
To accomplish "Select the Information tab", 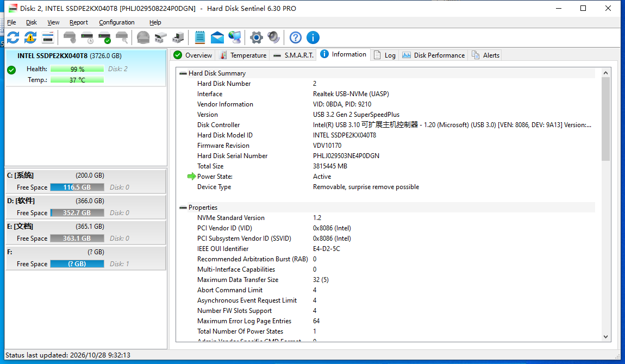I will (x=343, y=54).
